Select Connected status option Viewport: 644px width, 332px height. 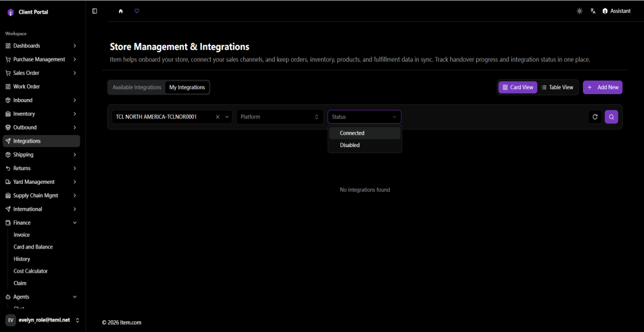365,133
